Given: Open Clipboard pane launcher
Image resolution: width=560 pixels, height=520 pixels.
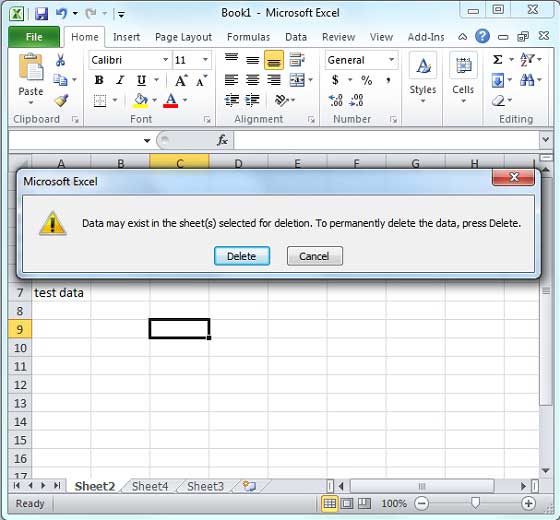Looking at the screenshot, I should 75,120.
